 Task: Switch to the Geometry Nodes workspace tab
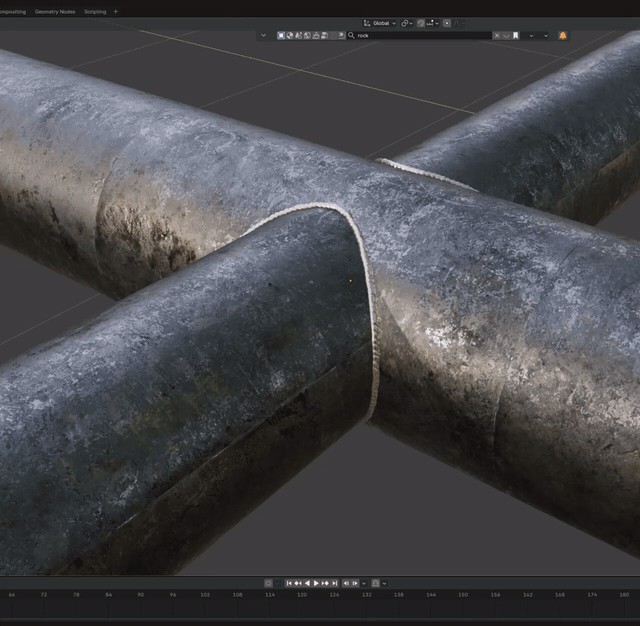click(55, 12)
